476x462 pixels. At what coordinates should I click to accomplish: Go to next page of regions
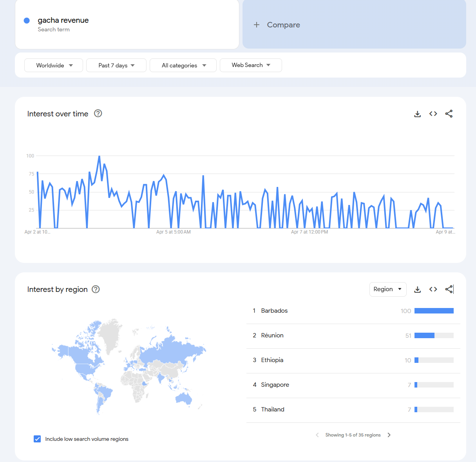pyautogui.click(x=389, y=435)
